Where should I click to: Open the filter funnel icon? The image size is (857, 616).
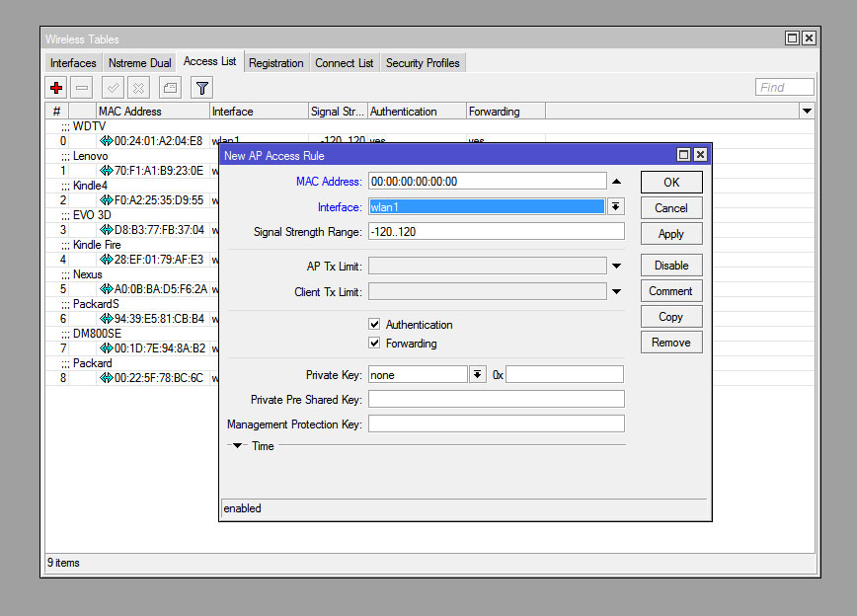click(x=201, y=88)
